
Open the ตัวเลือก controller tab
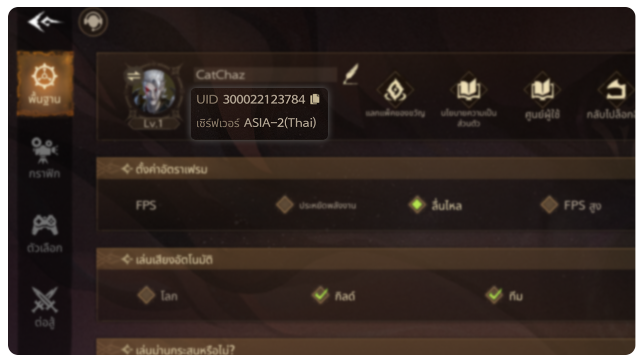[x=45, y=234]
